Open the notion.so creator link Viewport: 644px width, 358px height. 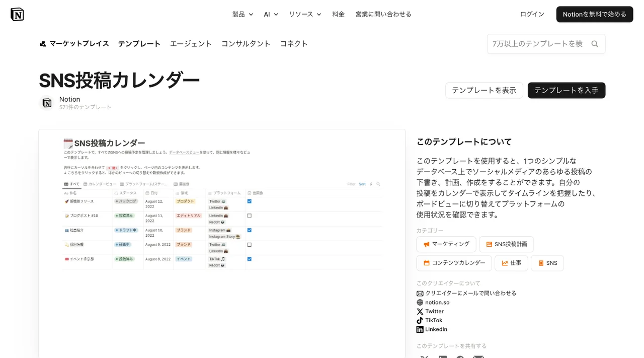437,303
